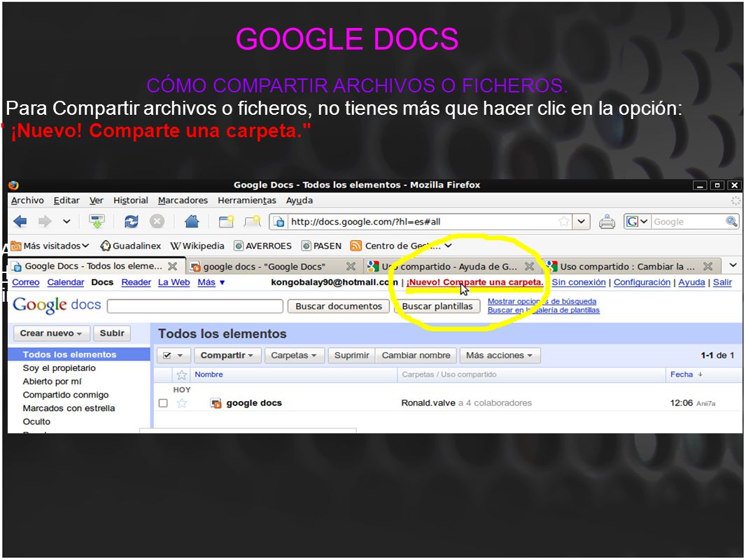
Task: Click the site identity icon in URL bar
Action: tap(279, 222)
